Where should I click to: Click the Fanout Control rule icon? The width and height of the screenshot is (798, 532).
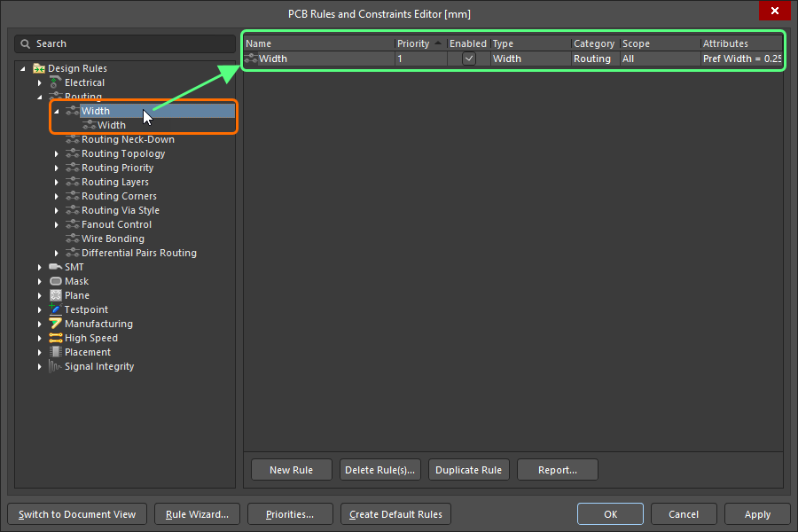pyautogui.click(x=73, y=224)
